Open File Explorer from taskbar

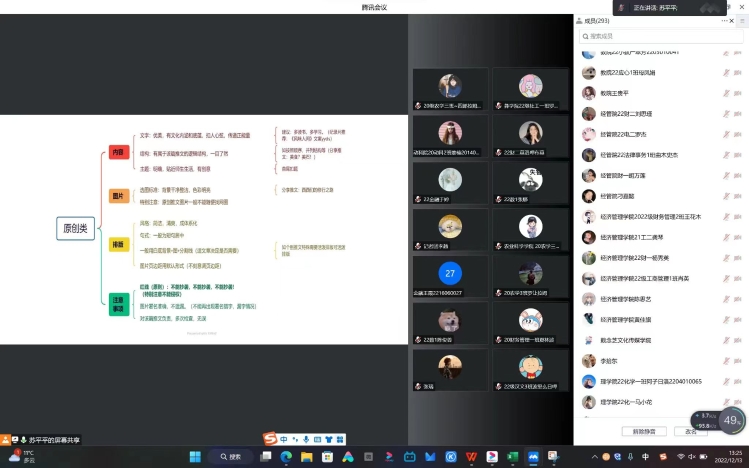307,457
